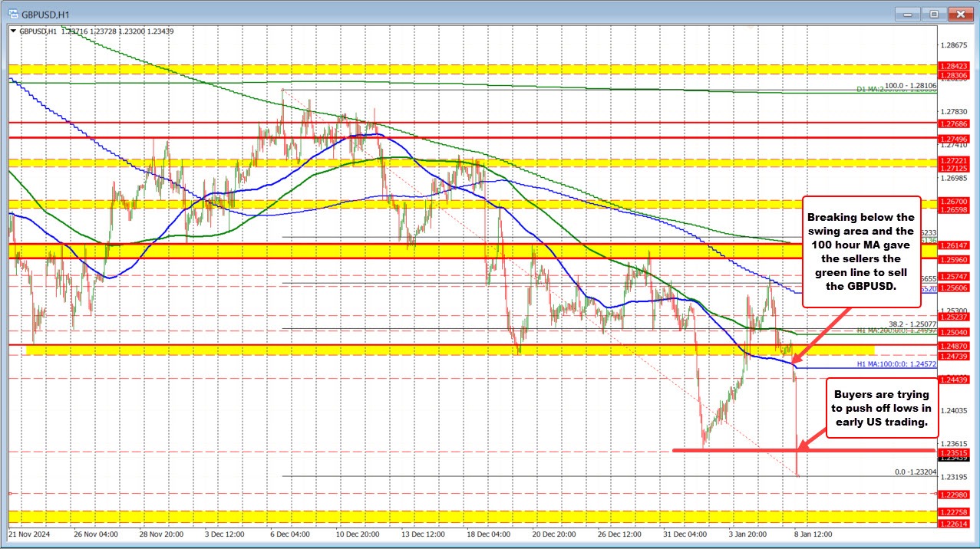Click the GBPUSD,H1 window title

[45, 13]
